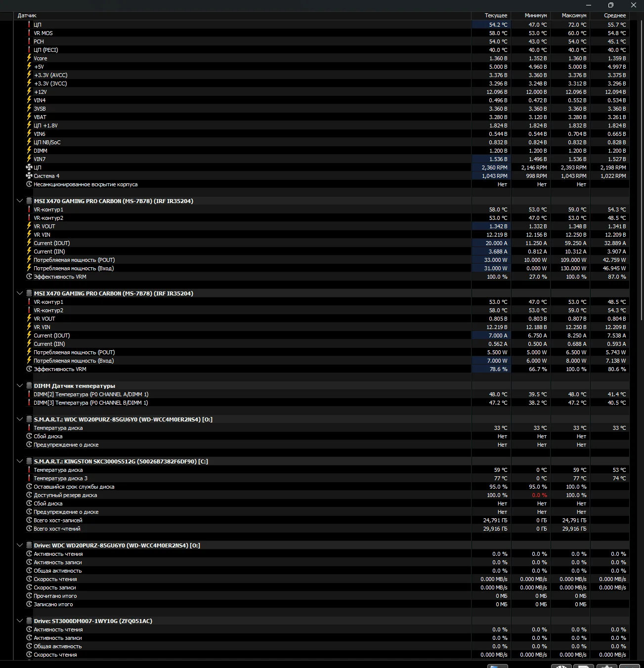This screenshot has height=668, width=644.
Task: Click the clock icon beside Несанкционированное вскрытие корпуса
Action: (x=29, y=184)
